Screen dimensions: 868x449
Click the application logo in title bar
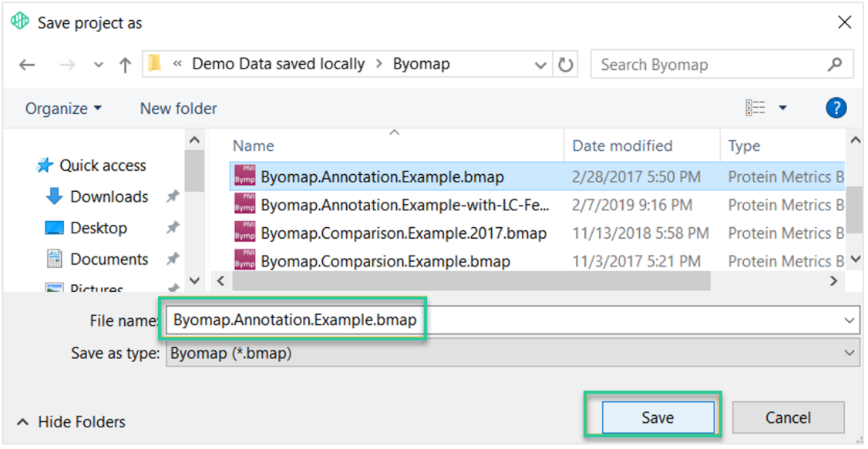click(20, 22)
